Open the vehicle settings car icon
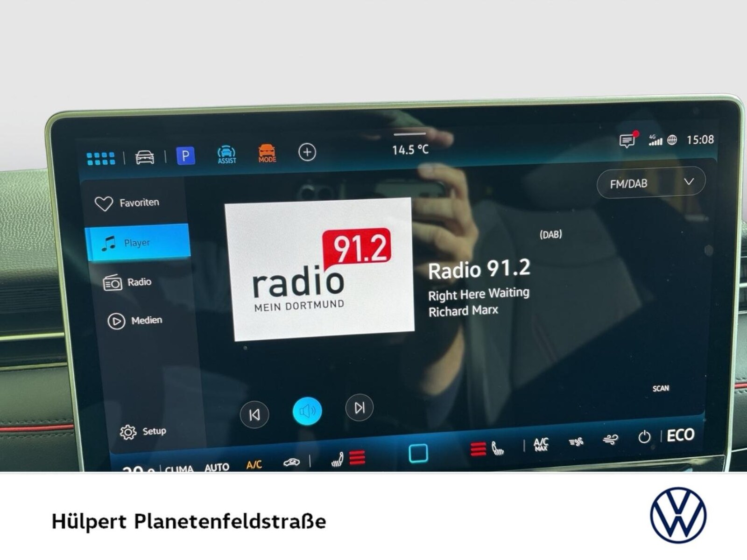This screenshot has width=747, height=560. click(145, 157)
